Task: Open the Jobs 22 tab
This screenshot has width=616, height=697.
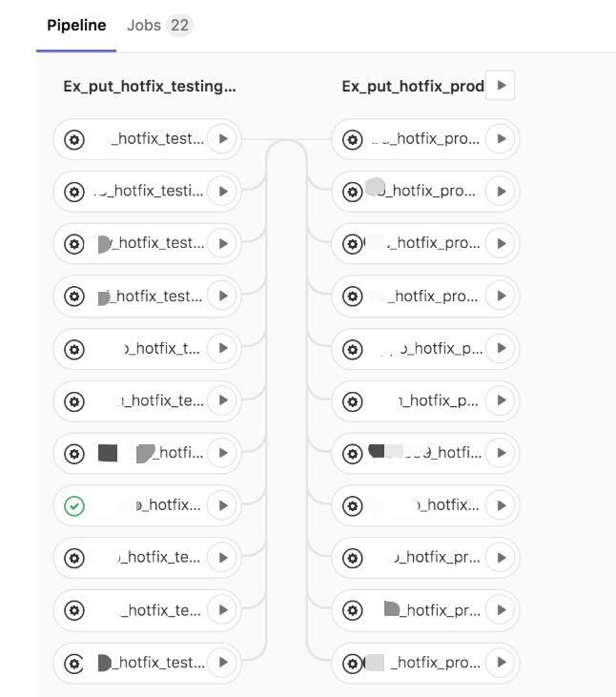Action: [159, 26]
